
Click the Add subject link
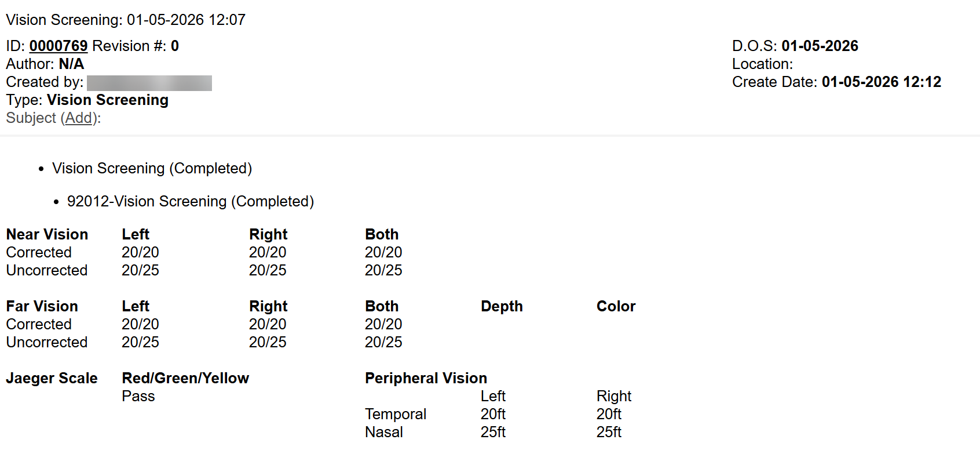pos(79,118)
